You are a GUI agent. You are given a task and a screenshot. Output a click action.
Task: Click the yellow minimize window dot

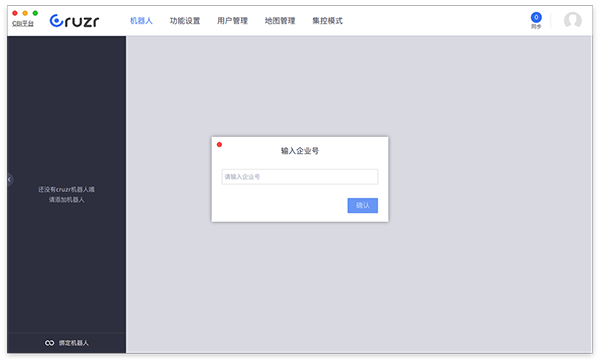coord(25,13)
